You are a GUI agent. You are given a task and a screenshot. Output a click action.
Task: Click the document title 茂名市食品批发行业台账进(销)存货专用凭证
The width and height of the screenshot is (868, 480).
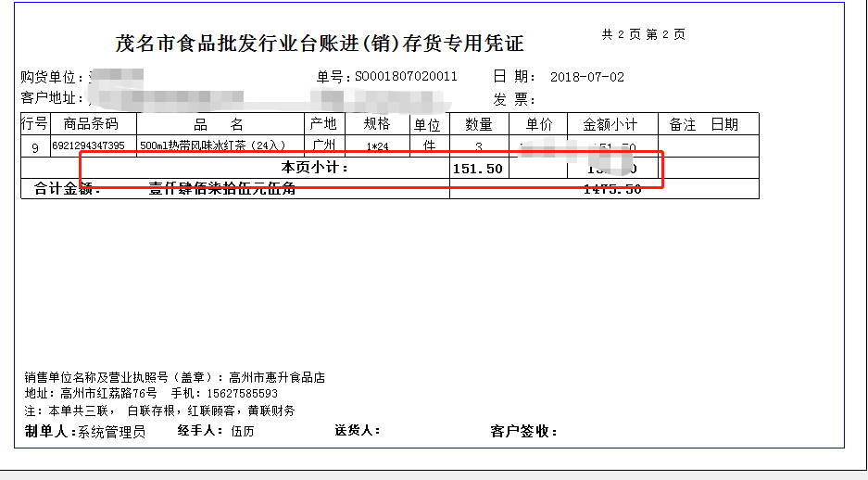pos(320,44)
